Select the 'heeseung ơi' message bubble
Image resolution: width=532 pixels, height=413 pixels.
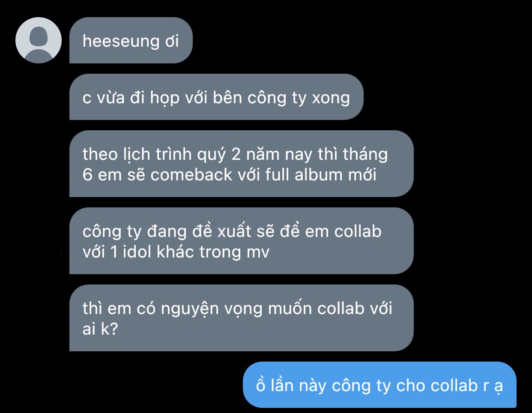tap(131, 40)
